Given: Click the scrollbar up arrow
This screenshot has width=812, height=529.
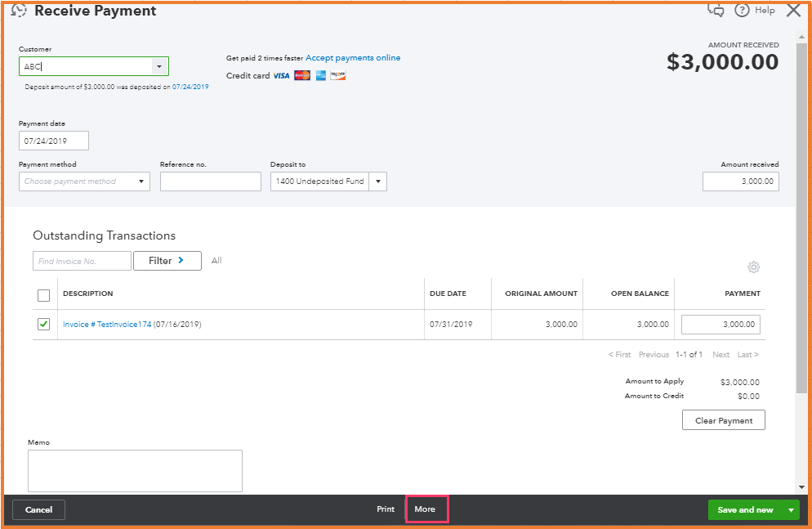Looking at the screenshot, I should click(801, 37).
